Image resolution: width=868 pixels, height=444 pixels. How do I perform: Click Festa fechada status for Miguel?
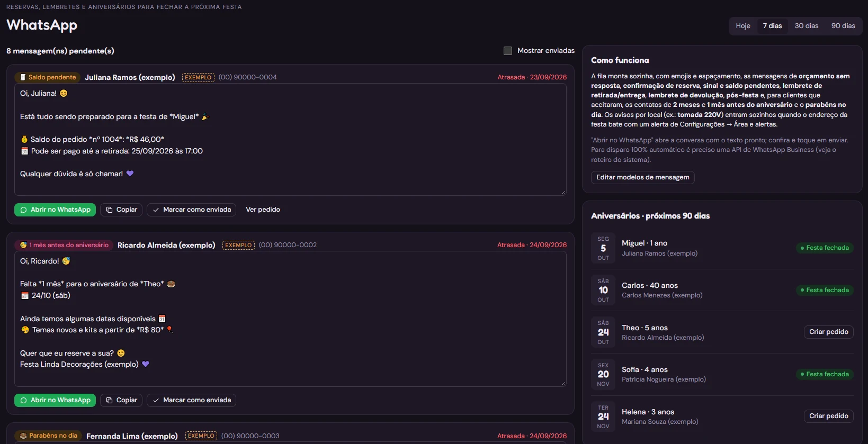coord(825,248)
